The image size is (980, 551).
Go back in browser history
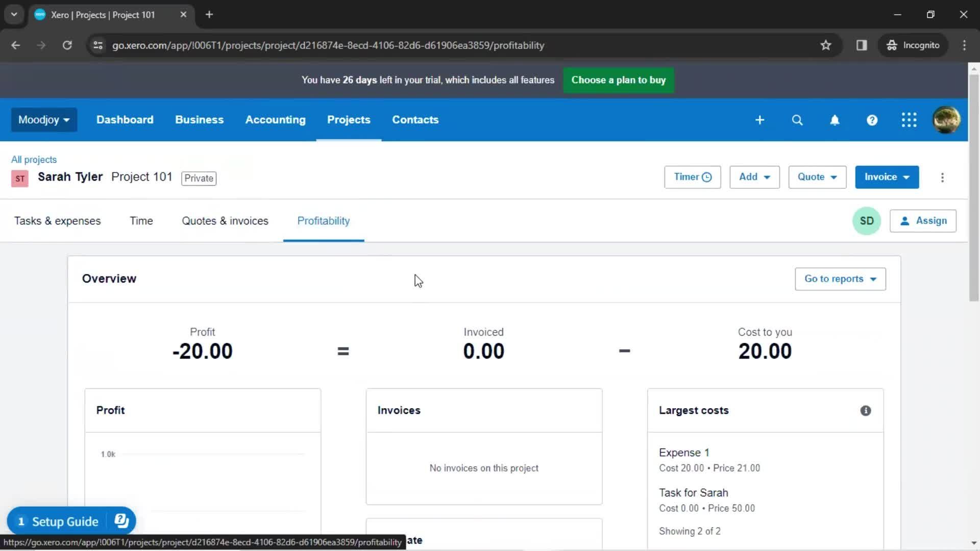pyautogui.click(x=16, y=45)
